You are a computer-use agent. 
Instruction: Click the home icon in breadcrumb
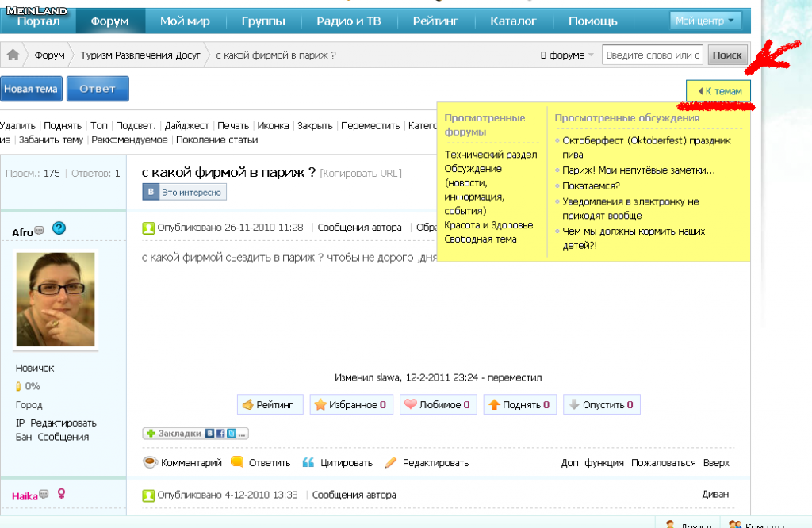13,55
